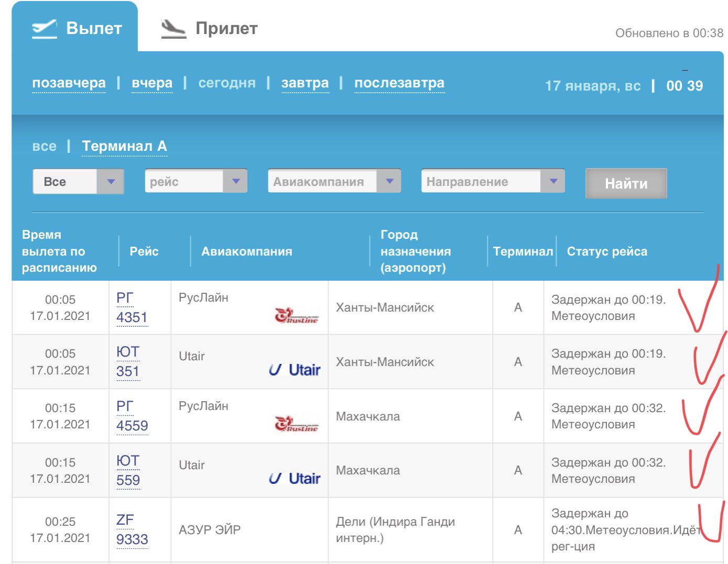The width and height of the screenshot is (728, 564).
Task: Show flights for вчера
Action: click(152, 83)
